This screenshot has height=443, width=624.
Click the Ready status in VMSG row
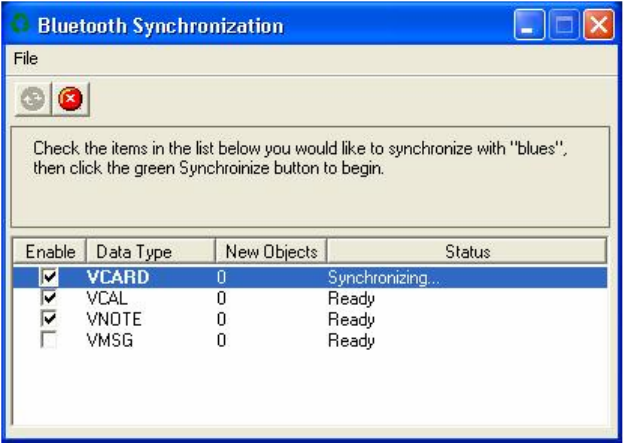(351, 341)
